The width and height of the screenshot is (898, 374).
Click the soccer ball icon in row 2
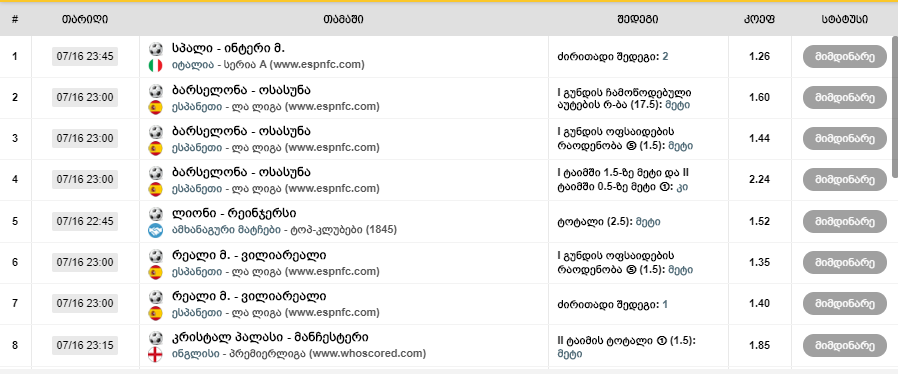[x=155, y=90]
